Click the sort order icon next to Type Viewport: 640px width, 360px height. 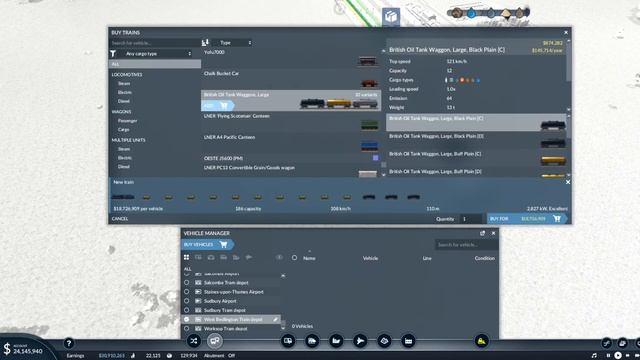[205, 42]
